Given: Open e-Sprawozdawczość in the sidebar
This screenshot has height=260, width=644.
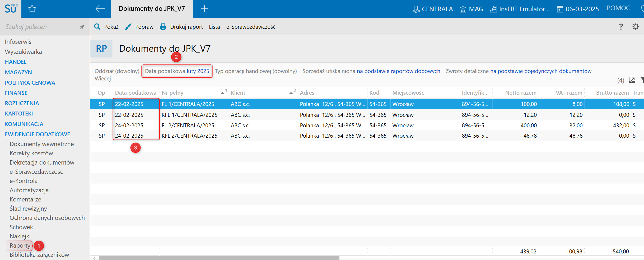Looking at the screenshot, I should 36,172.
